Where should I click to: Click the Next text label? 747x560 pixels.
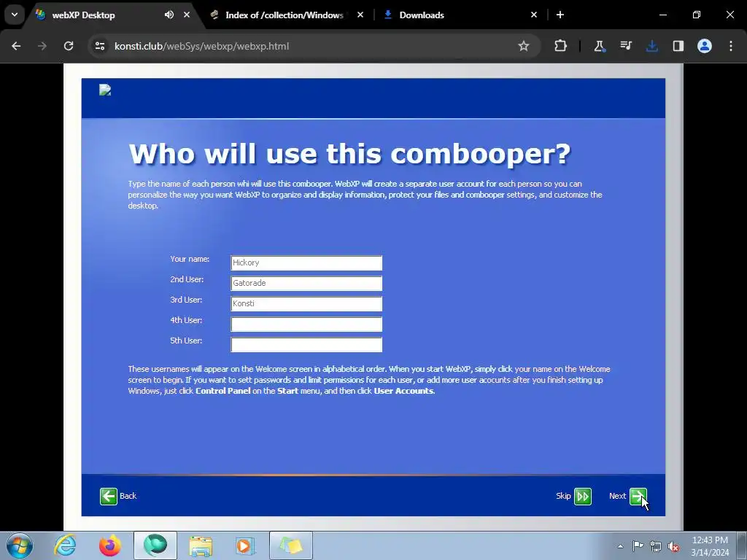(617, 496)
